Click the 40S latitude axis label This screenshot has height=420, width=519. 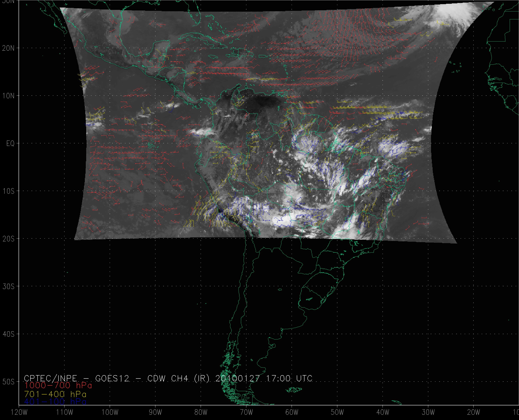click(x=8, y=334)
